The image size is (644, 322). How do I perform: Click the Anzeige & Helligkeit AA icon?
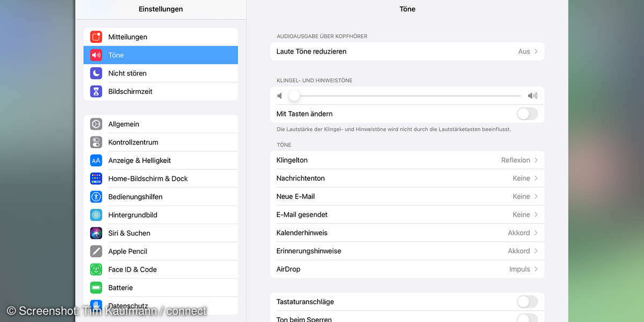(96, 160)
